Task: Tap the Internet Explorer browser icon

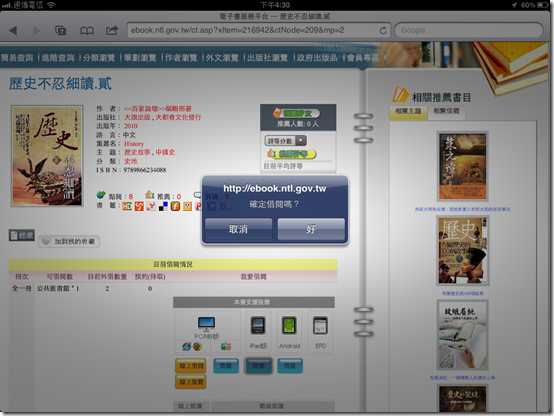Action: click(187, 346)
